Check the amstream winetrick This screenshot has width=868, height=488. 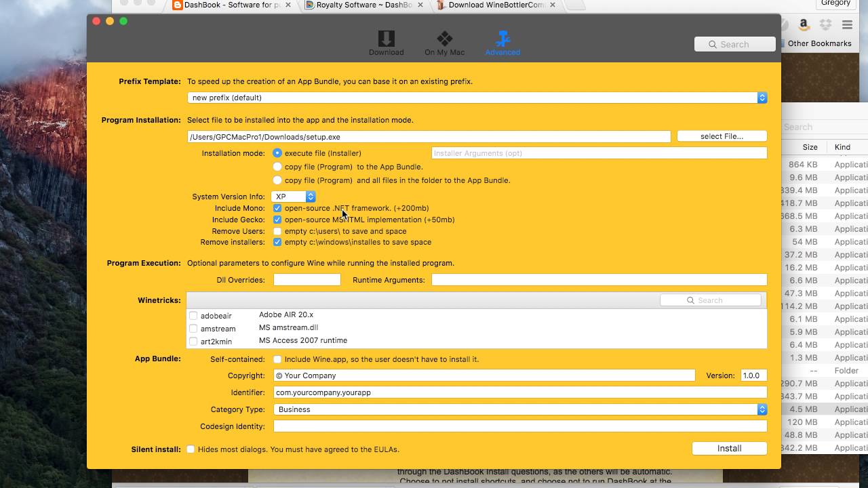193,329
